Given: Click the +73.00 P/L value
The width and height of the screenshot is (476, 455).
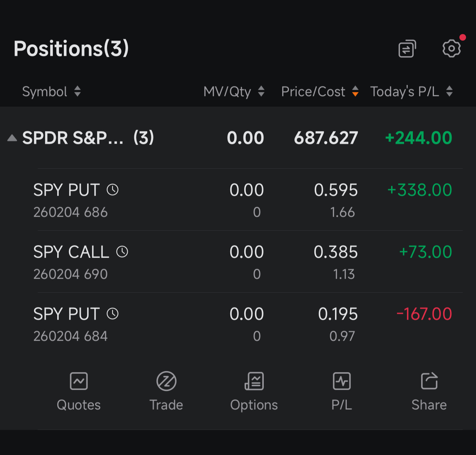Looking at the screenshot, I should tap(425, 252).
